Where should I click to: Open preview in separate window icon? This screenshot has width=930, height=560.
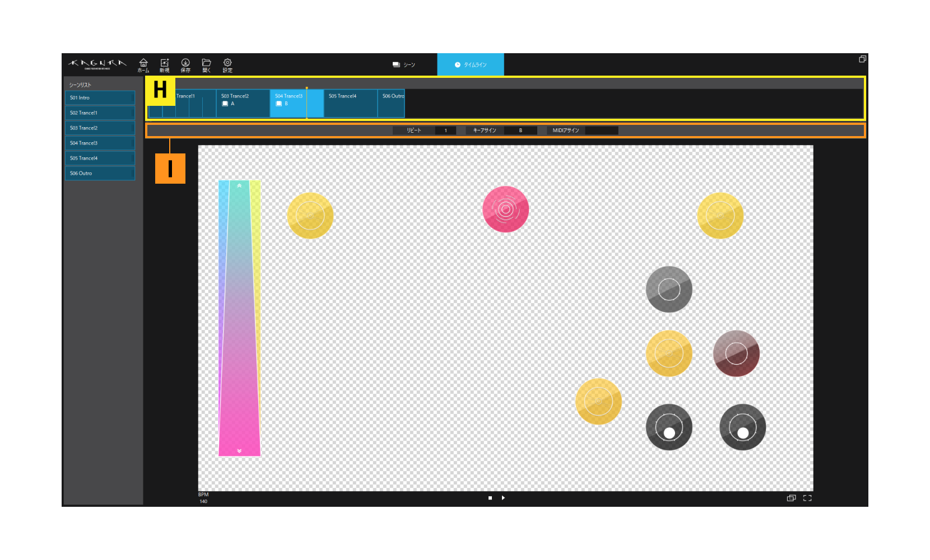pyautogui.click(x=791, y=498)
